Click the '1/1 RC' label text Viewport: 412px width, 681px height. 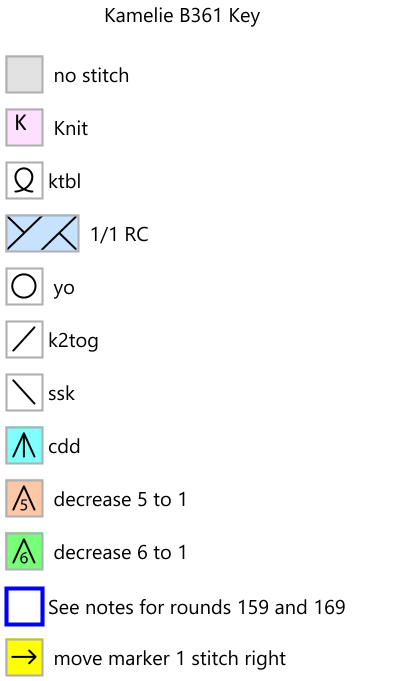pos(119,235)
